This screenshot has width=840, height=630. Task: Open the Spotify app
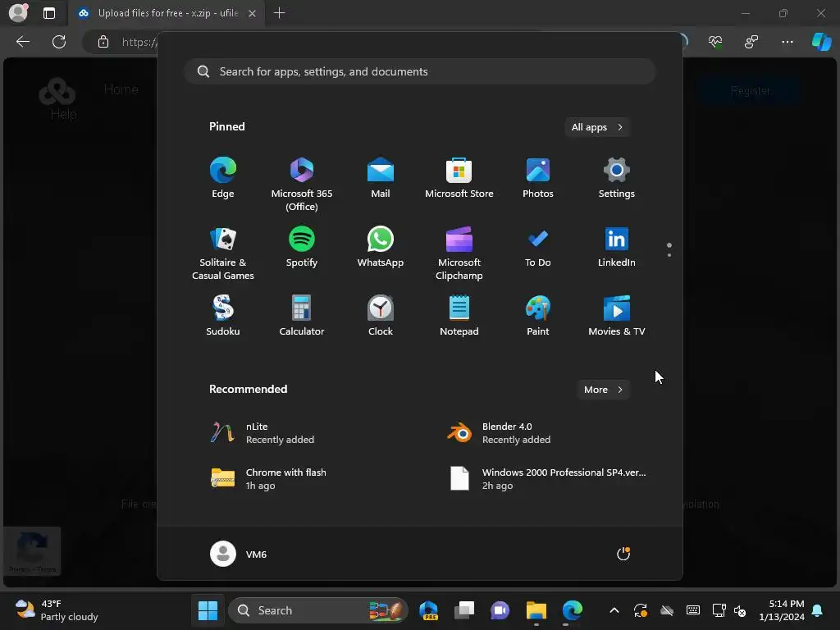pos(302,247)
